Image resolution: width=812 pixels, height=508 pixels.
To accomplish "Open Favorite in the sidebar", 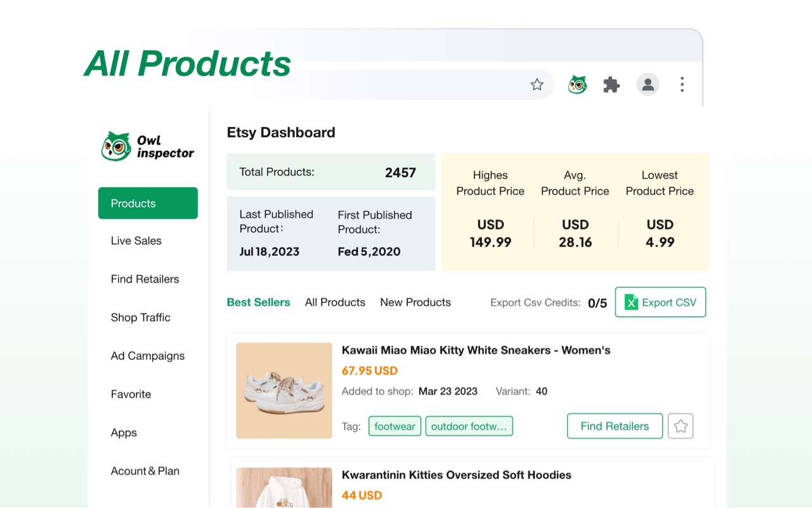I will click(131, 394).
